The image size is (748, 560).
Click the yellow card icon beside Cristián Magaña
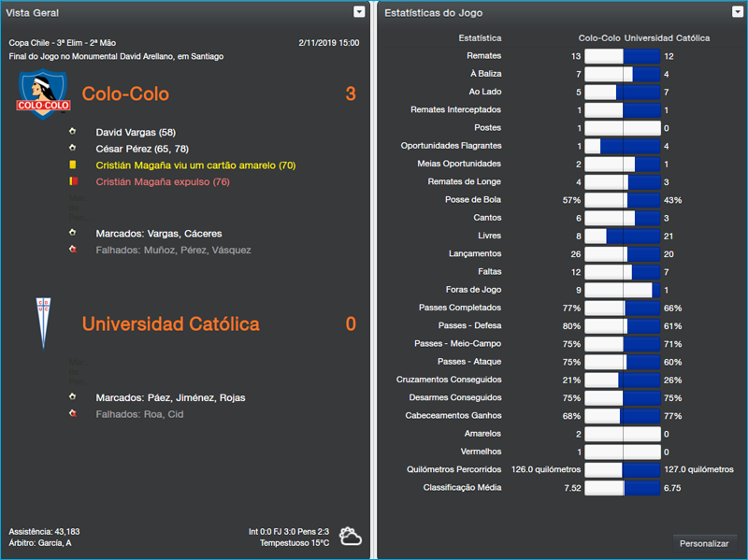[x=72, y=165]
